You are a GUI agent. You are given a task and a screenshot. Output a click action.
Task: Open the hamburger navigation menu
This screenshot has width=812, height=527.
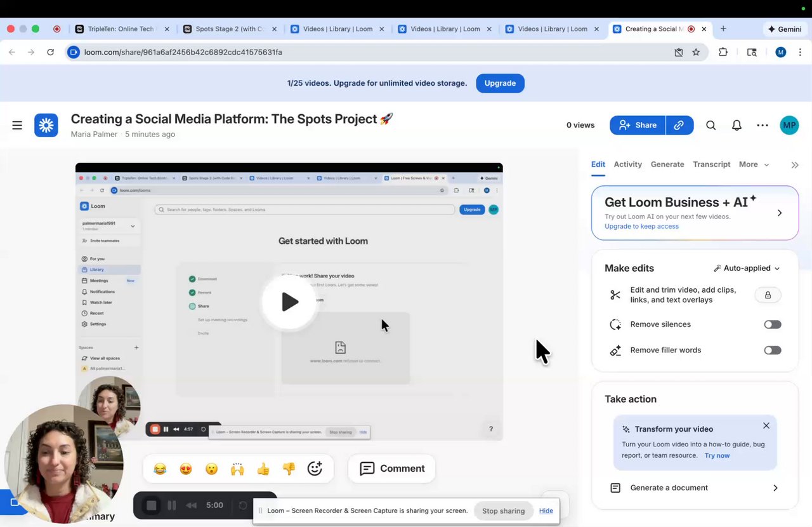click(17, 126)
